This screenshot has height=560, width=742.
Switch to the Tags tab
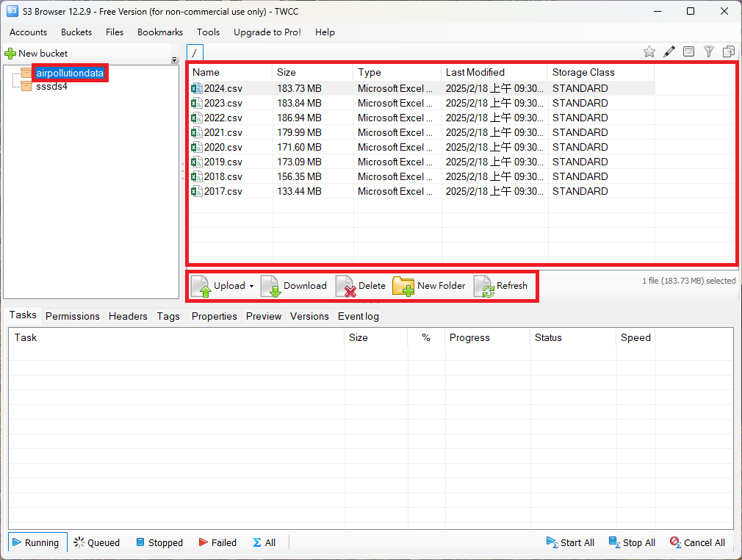168,316
